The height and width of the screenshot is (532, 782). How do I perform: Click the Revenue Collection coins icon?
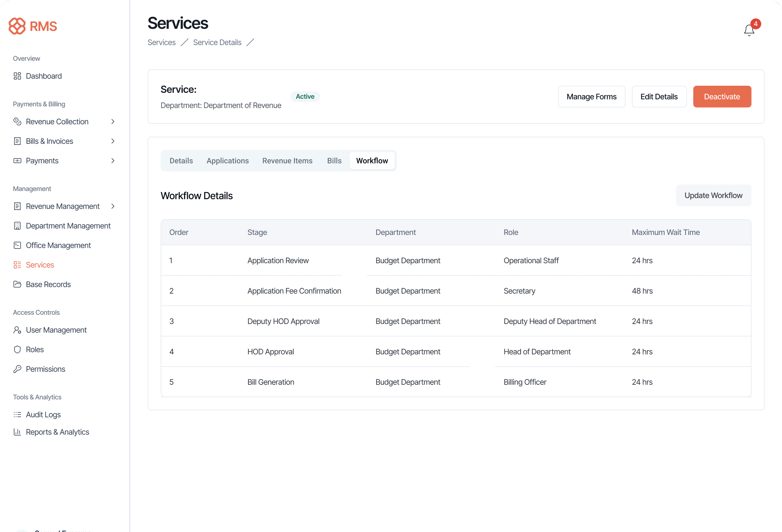[17, 122]
